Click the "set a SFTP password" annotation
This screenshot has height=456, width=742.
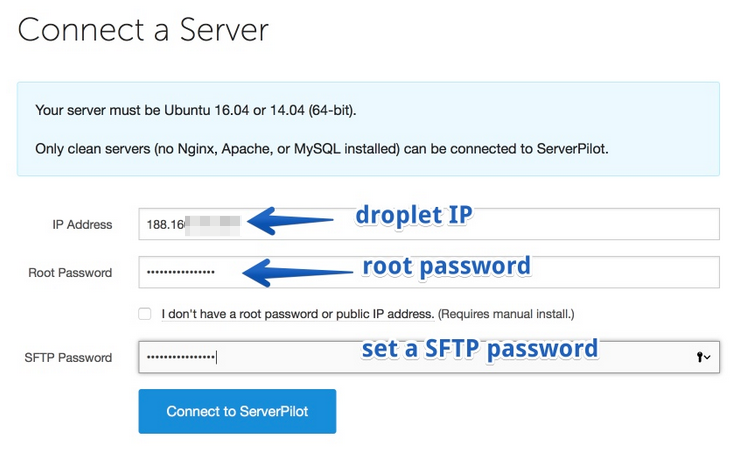[479, 348]
